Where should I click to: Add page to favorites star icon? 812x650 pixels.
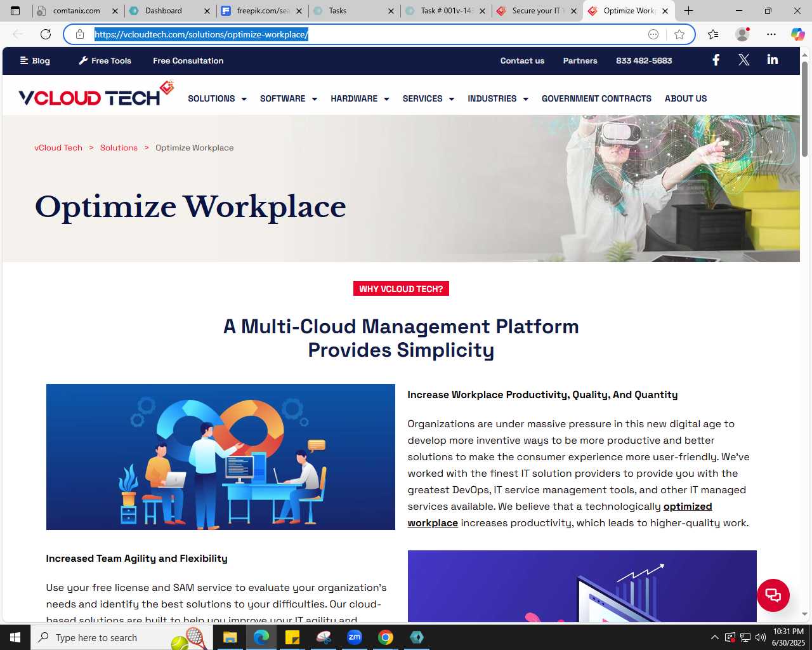click(679, 34)
